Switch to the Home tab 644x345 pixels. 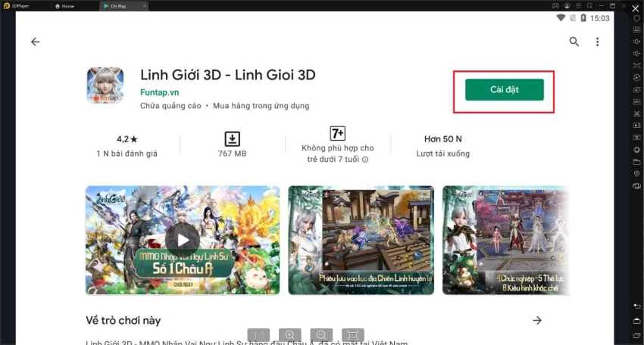coord(65,6)
